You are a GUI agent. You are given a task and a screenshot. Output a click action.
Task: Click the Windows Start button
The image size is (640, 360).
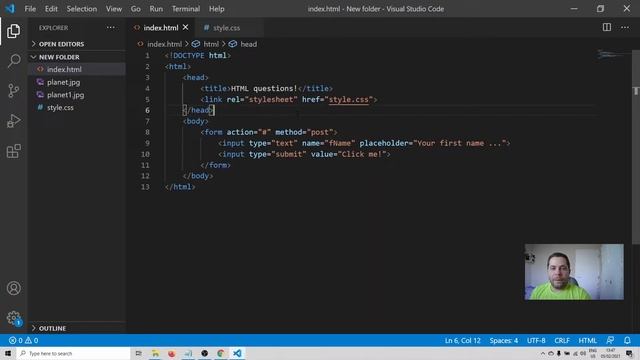[x=8, y=353]
